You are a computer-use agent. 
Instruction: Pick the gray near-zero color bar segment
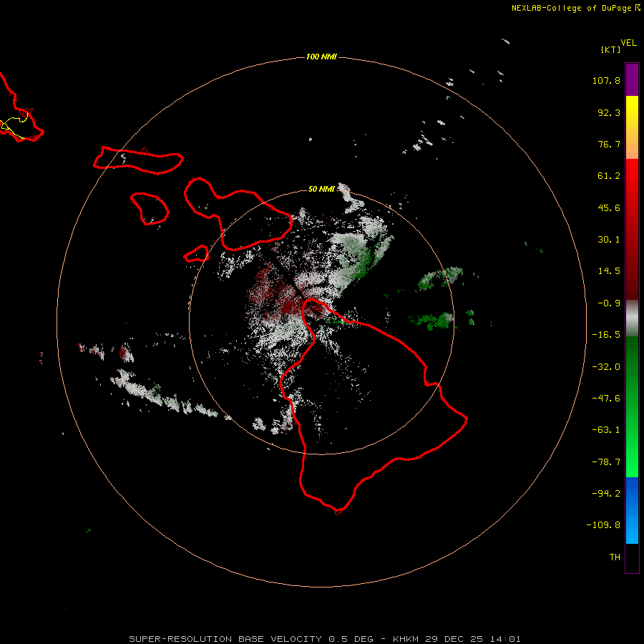(632, 318)
